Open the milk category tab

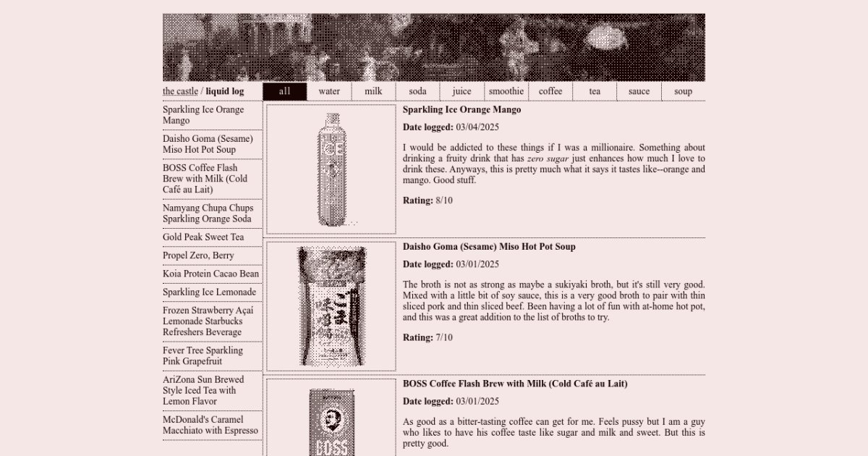click(x=373, y=91)
